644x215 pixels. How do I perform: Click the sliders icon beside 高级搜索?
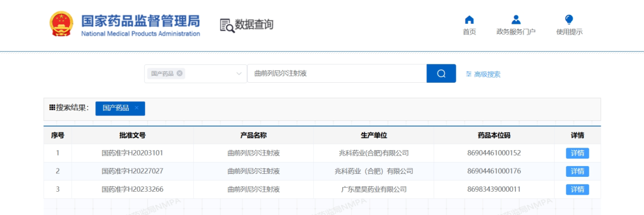coord(469,74)
